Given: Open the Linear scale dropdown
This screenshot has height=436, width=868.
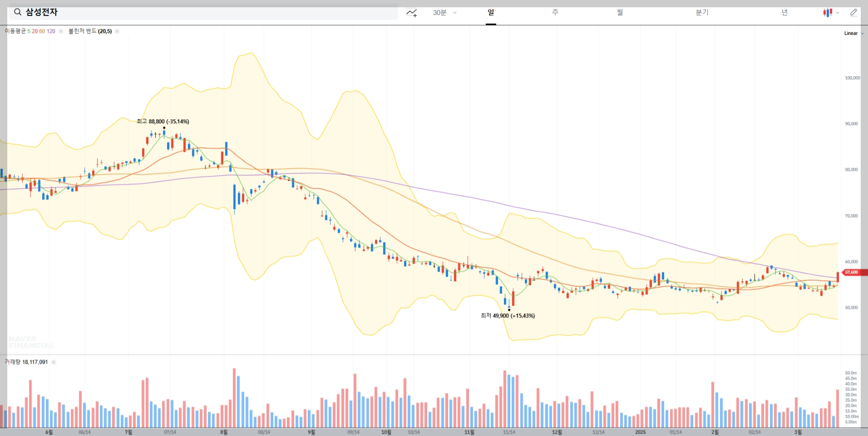Looking at the screenshot, I should 854,33.
